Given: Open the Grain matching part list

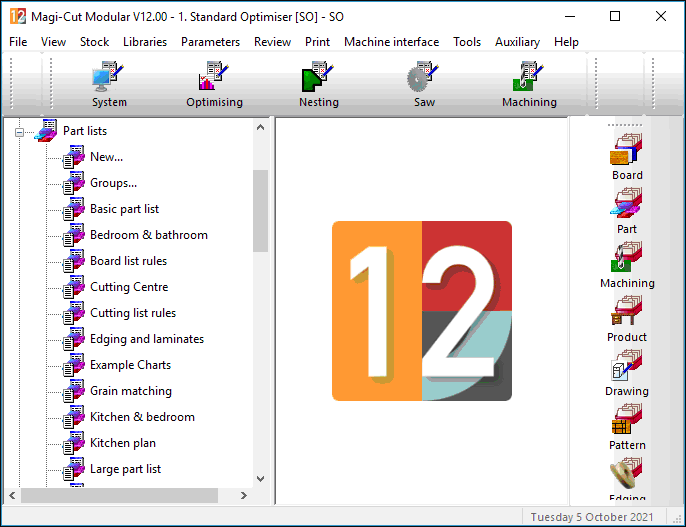Looking at the screenshot, I should [130, 391].
